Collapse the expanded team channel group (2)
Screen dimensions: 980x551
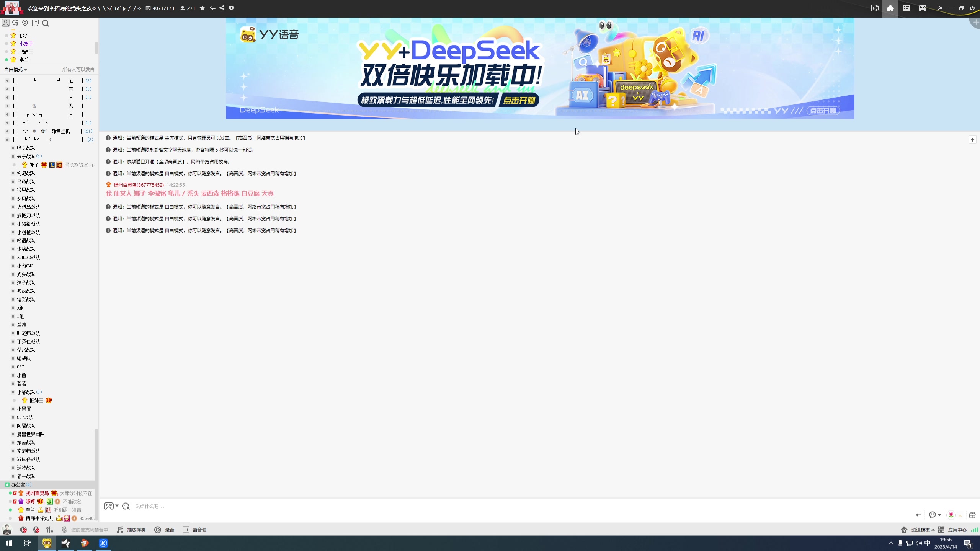7,140
